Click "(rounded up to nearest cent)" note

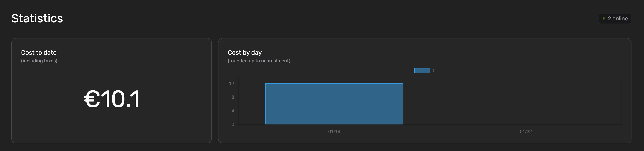(259, 61)
